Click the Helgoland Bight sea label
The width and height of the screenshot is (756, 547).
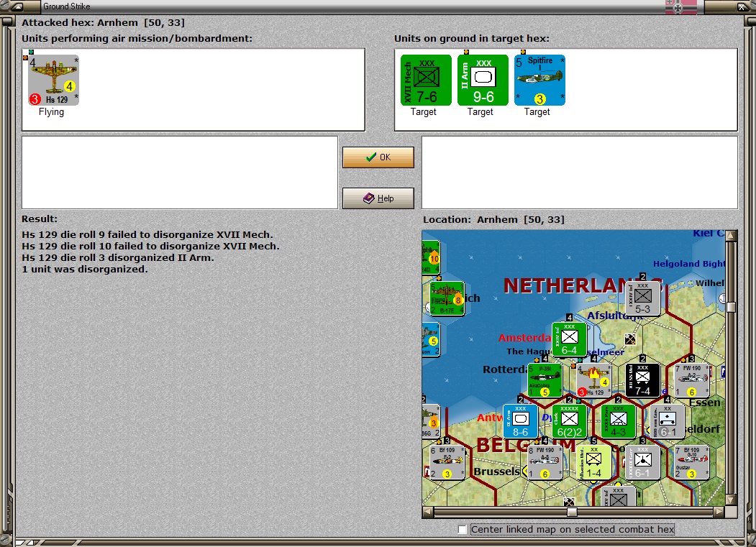coord(689,264)
